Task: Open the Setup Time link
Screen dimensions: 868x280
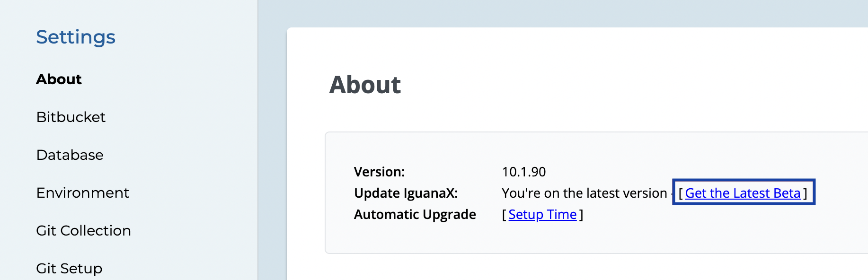Action: 542,214
